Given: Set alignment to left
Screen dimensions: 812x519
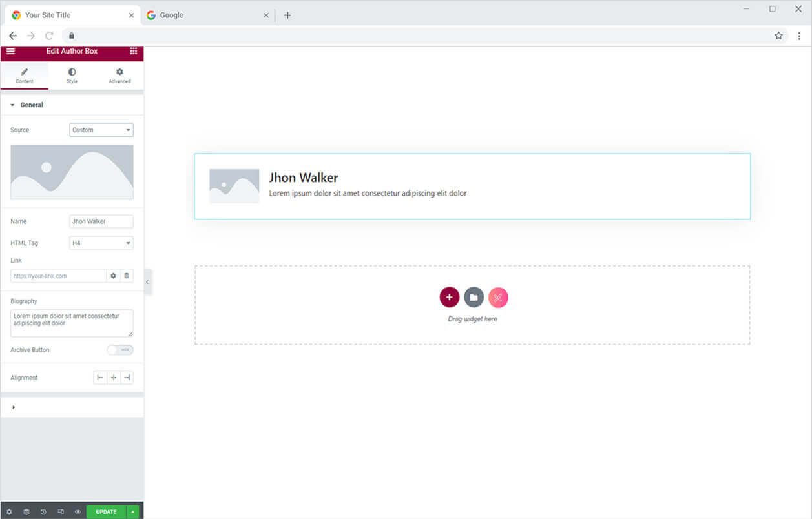Looking at the screenshot, I should (x=100, y=378).
